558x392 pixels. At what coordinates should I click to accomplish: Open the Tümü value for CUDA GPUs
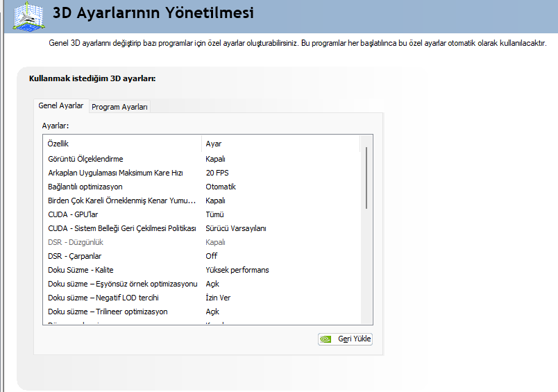point(214,214)
